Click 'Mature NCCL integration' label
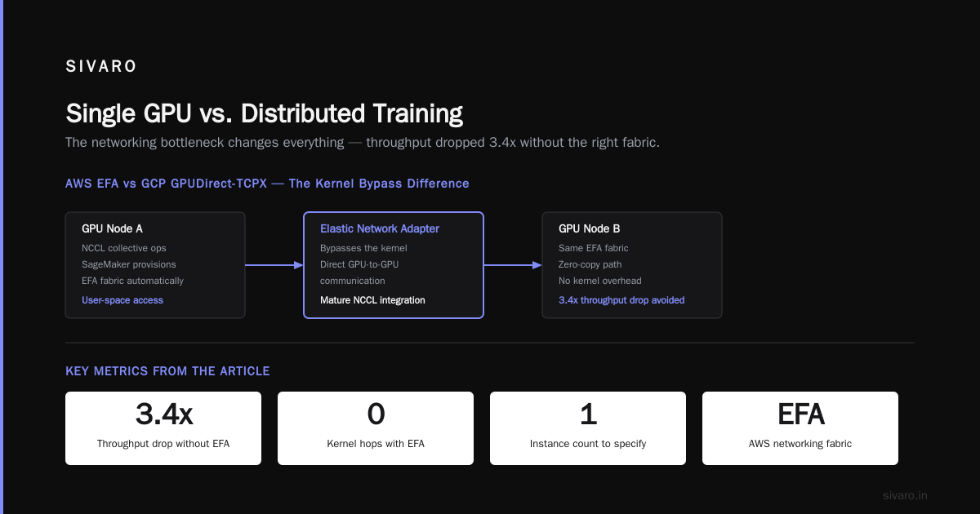The width and height of the screenshot is (980, 514). (372, 300)
